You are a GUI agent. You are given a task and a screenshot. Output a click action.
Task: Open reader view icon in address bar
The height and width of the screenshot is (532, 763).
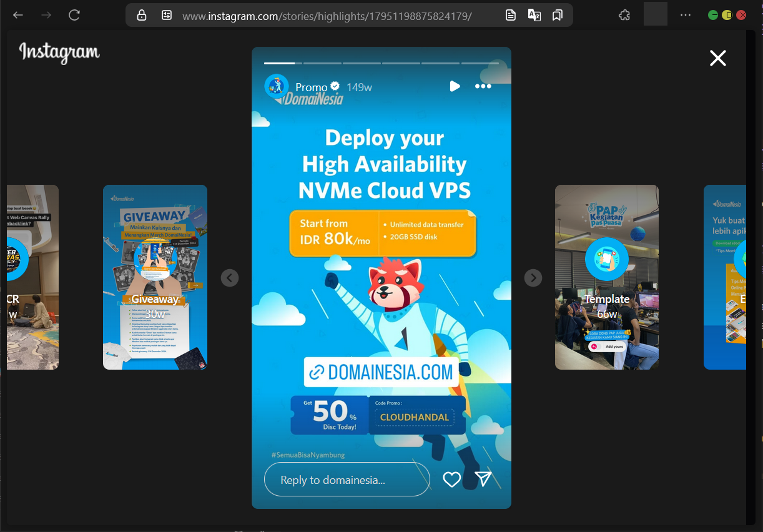(x=511, y=15)
